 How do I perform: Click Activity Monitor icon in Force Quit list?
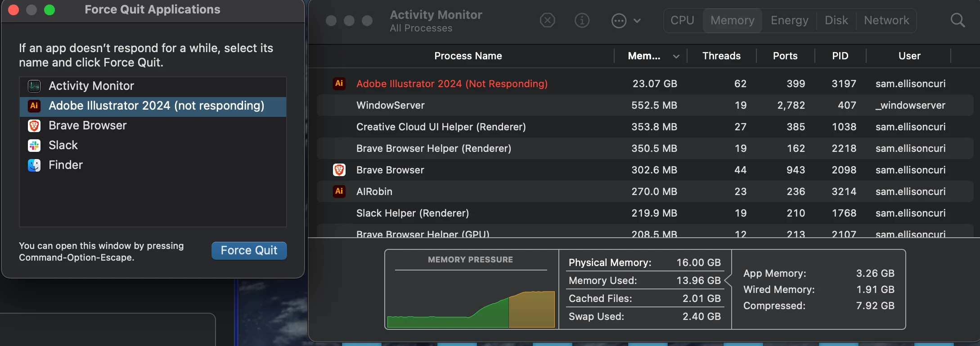34,86
